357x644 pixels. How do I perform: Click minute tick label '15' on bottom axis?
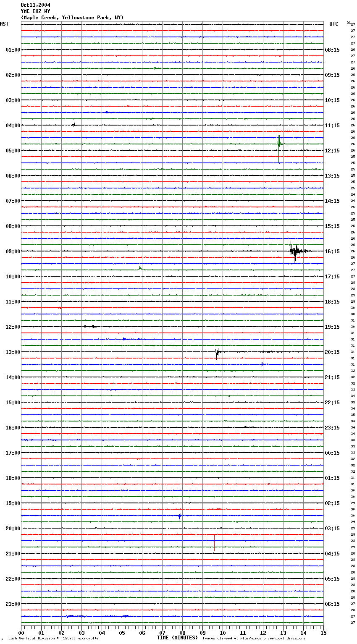[323, 633]
